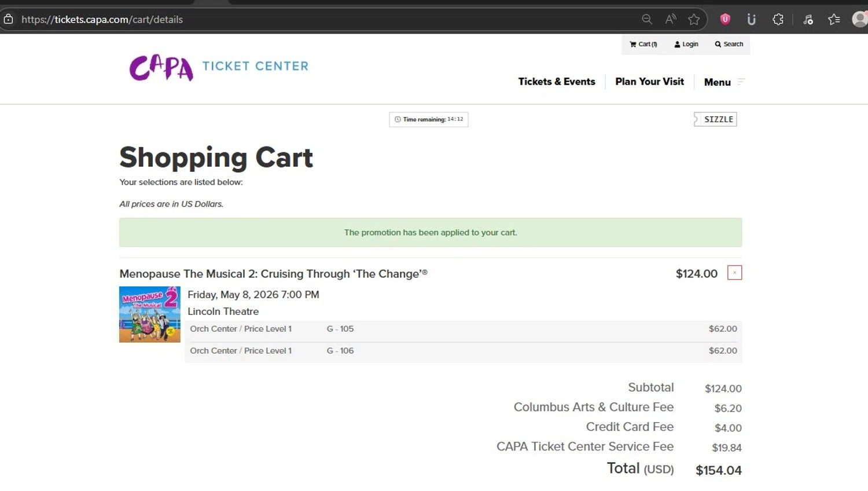Click the promotion applied green banner text

click(431, 233)
